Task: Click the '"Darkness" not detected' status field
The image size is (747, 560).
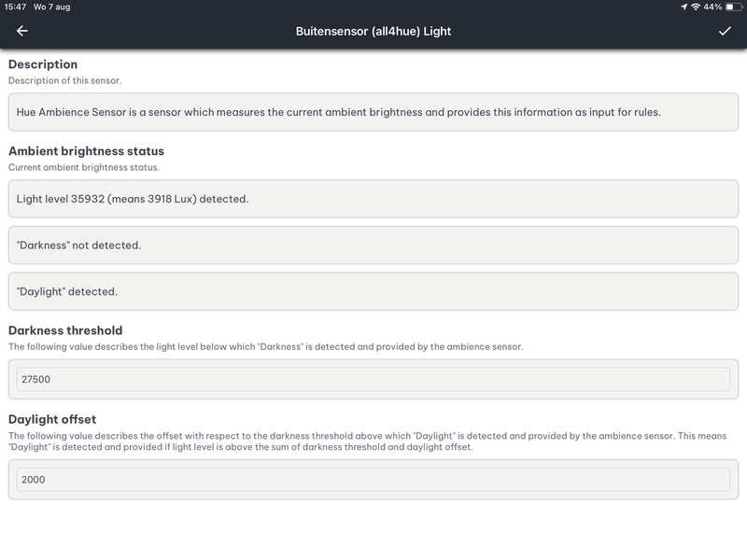Action: [373, 245]
